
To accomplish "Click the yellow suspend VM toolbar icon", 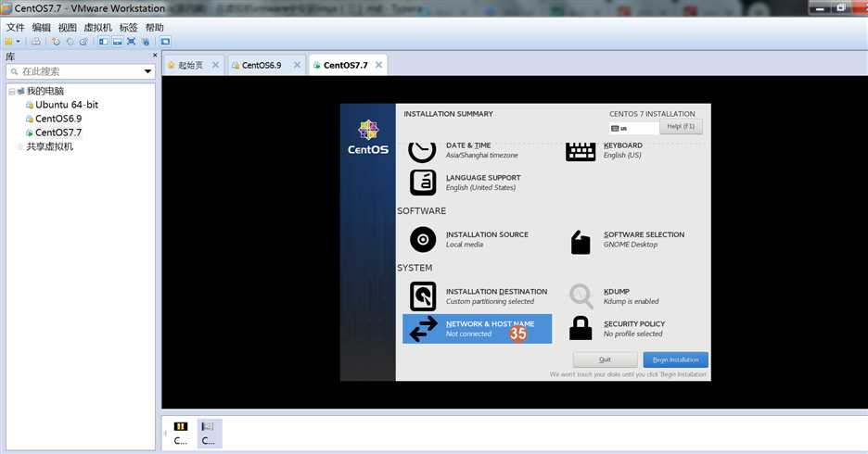I will point(8,42).
